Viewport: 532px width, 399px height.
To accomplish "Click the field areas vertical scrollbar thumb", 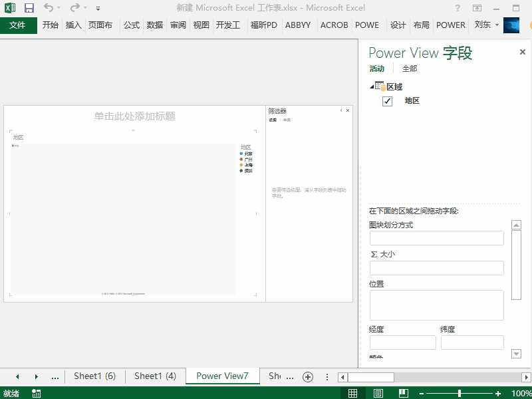I will pos(516,265).
